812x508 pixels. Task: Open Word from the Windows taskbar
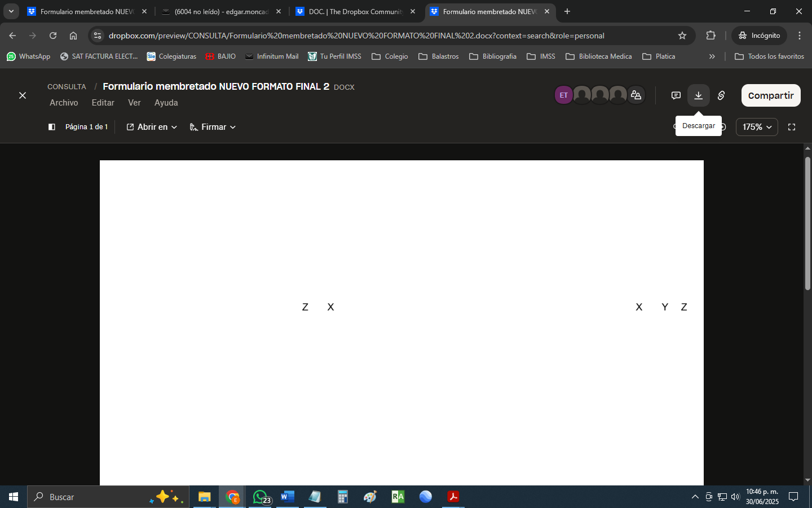(287, 497)
